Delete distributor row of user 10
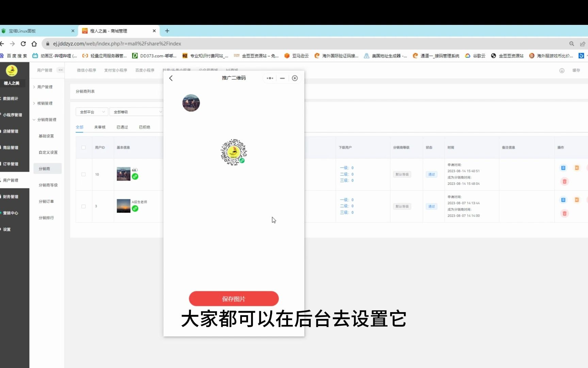 565,182
